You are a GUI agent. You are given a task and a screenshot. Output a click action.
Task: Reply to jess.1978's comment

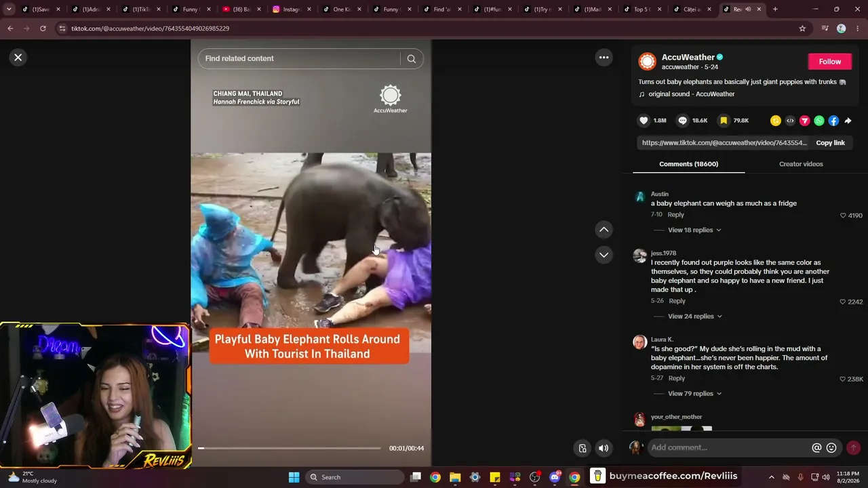pos(677,301)
